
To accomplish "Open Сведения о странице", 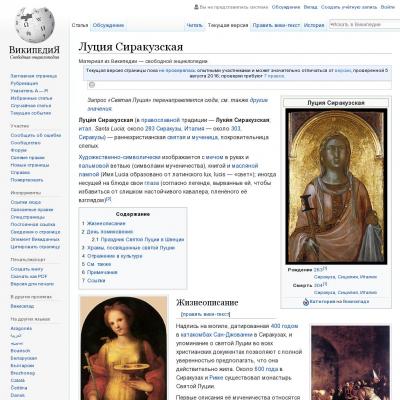I will coord(35,232).
